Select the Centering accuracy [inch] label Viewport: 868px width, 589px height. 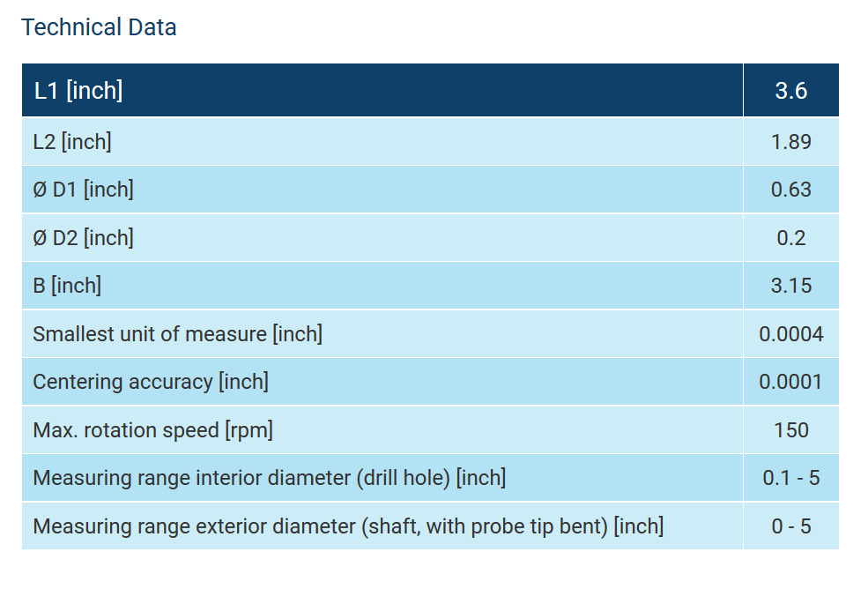(x=151, y=382)
